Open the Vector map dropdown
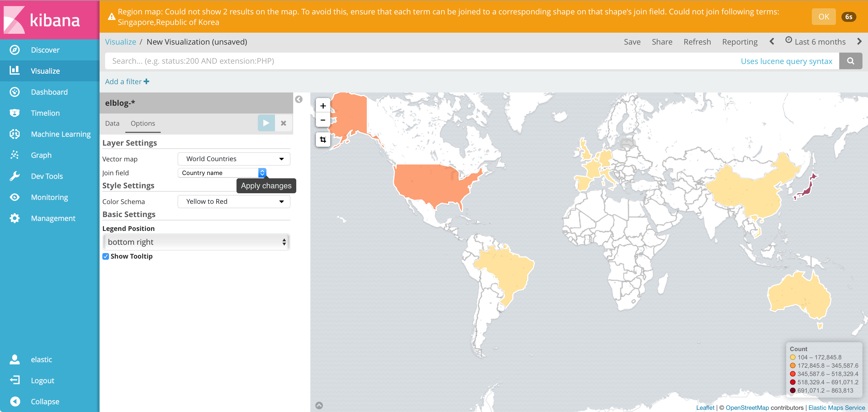The image size is (868, 412). point(233,158)
